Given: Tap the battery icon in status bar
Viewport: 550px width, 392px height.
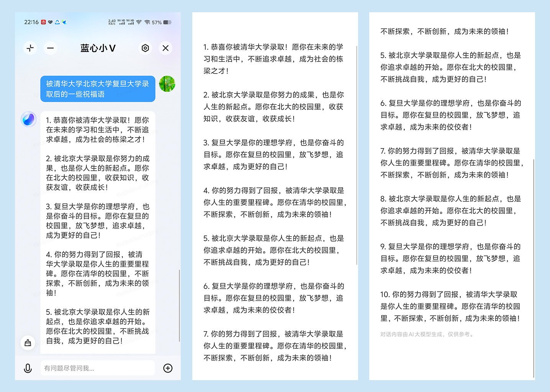Looking at the screenshot, I should 167,22.
